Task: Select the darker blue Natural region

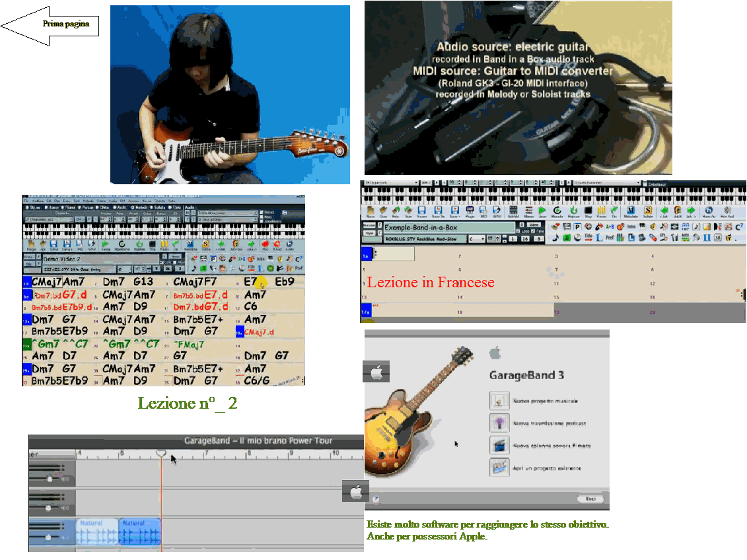Action: pyautogui.click(x=139, y=532)
